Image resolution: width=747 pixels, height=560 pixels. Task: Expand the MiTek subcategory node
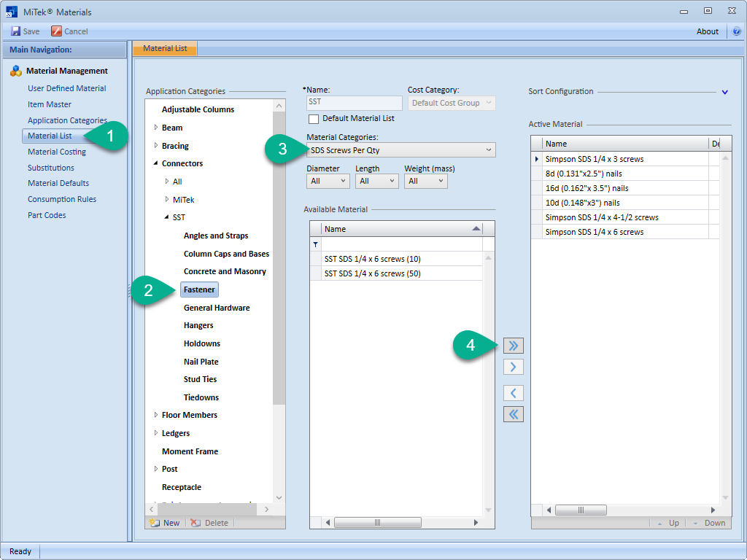(166, 200)
